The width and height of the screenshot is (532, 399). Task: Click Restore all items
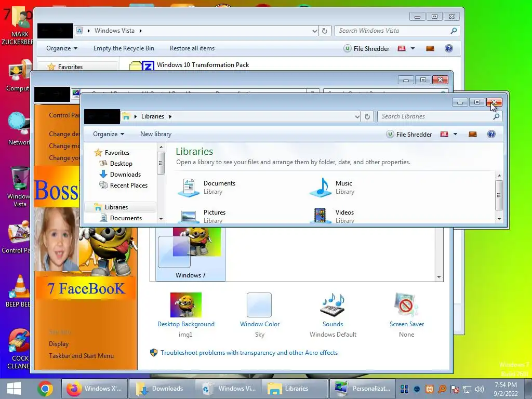[192, 48]
